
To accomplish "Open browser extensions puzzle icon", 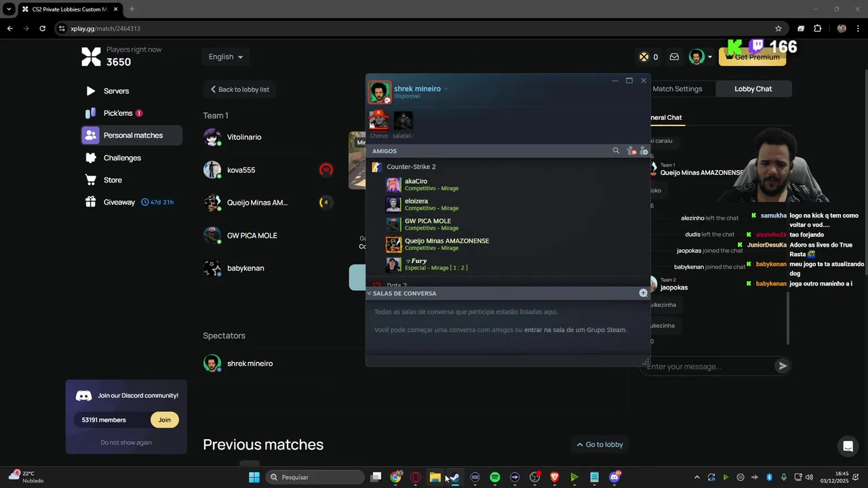I will click(817, 28).
